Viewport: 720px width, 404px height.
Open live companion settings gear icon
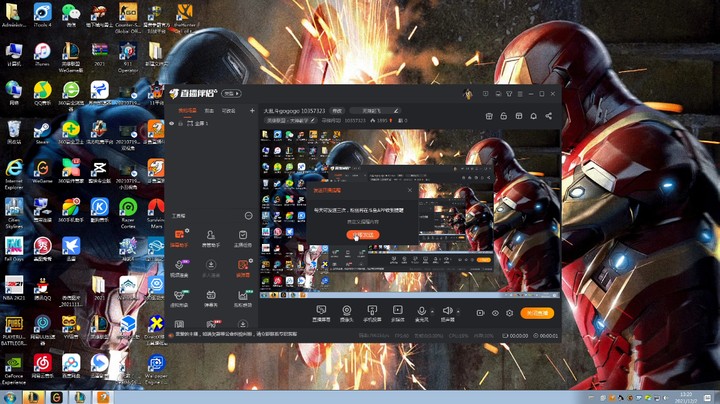tap(510, 313)
